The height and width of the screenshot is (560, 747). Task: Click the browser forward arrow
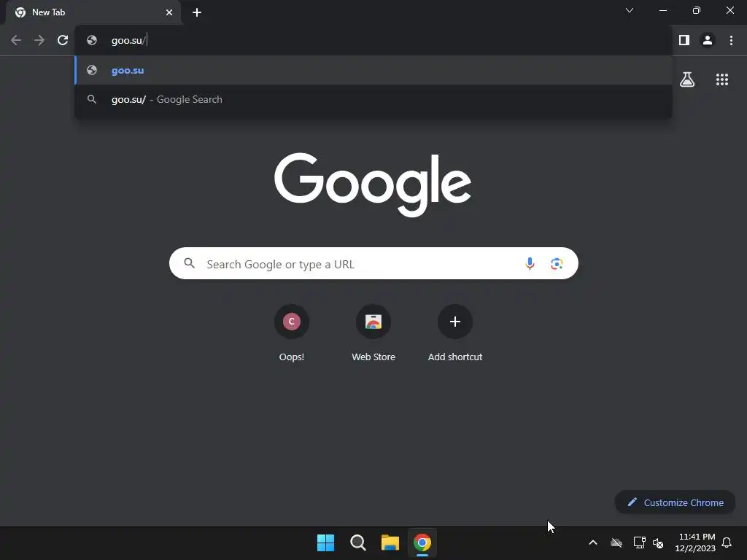[x=39, y=41]
